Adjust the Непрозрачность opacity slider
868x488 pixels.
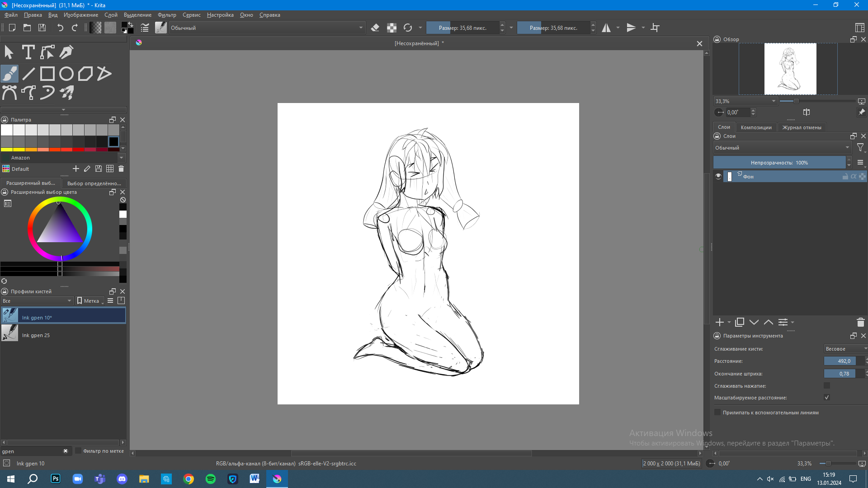pos(779,163)
